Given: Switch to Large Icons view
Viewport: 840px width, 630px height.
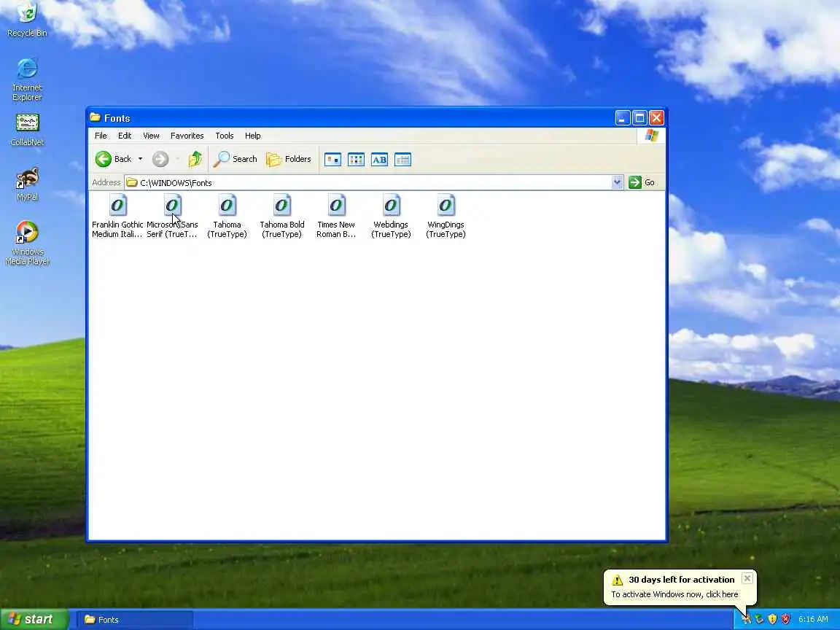Looking at the screenshot, I should point(332,160).
